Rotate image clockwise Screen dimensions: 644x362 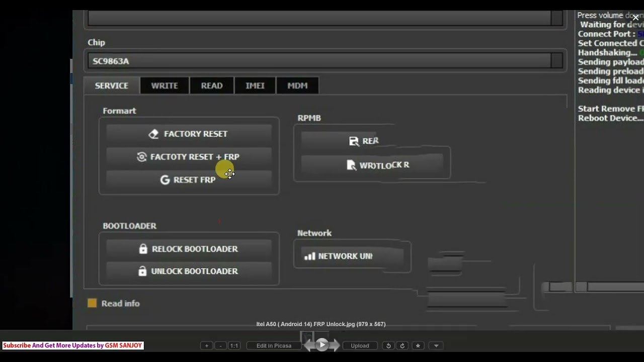402,345
